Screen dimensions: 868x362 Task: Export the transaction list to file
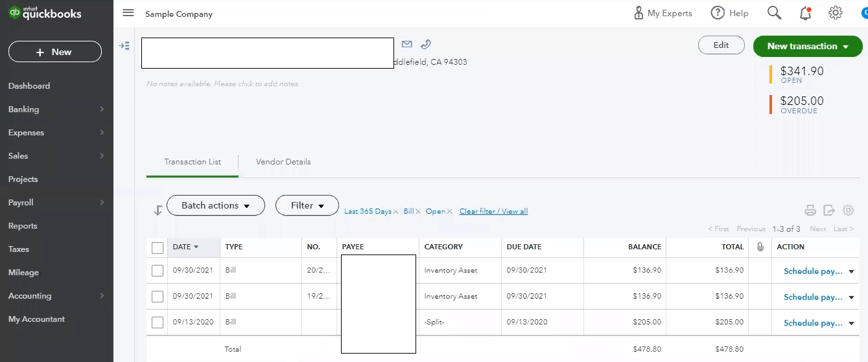(829, 210)
